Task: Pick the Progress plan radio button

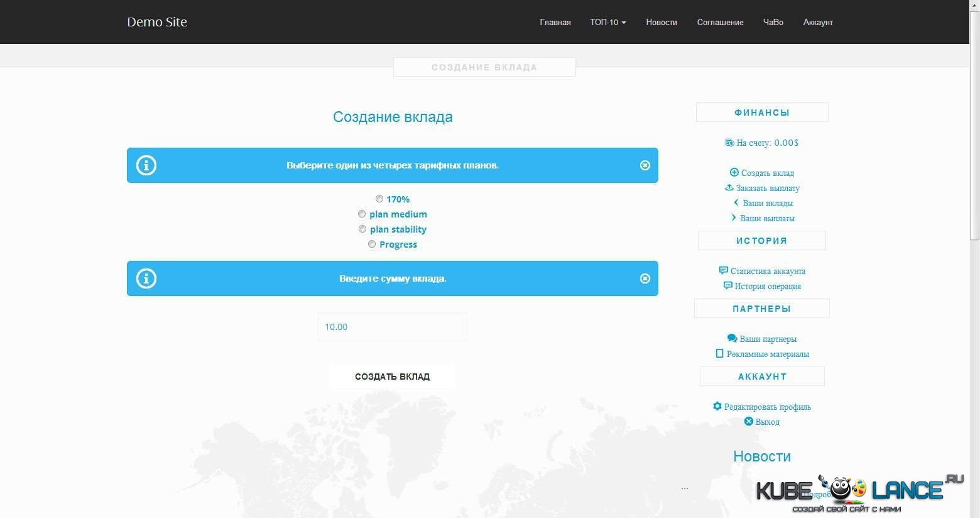Action: tap(372, 244)
